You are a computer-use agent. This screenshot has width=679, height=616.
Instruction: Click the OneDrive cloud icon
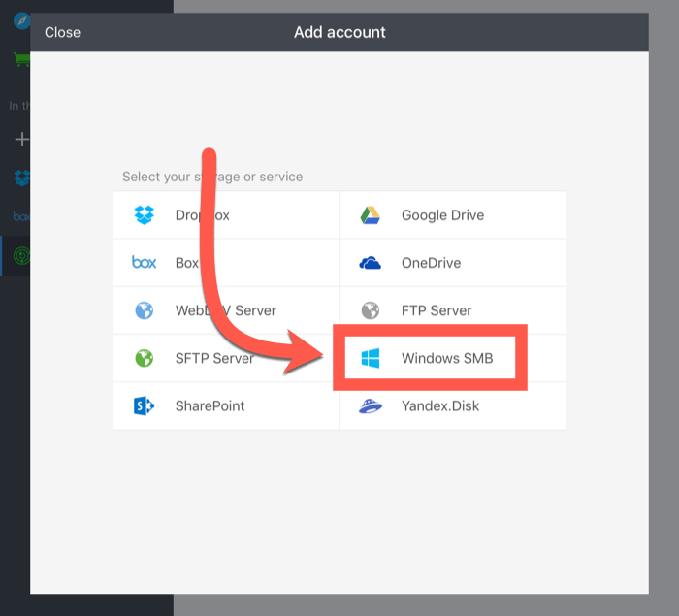click(x=371, y=263)
